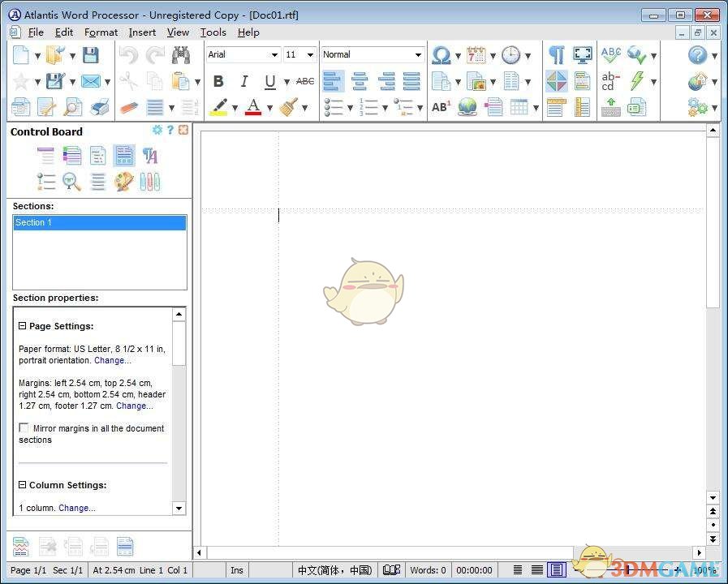Open Control Board settings via the gear icon
The image size is (728, 584).
click(x=157, y=130)
